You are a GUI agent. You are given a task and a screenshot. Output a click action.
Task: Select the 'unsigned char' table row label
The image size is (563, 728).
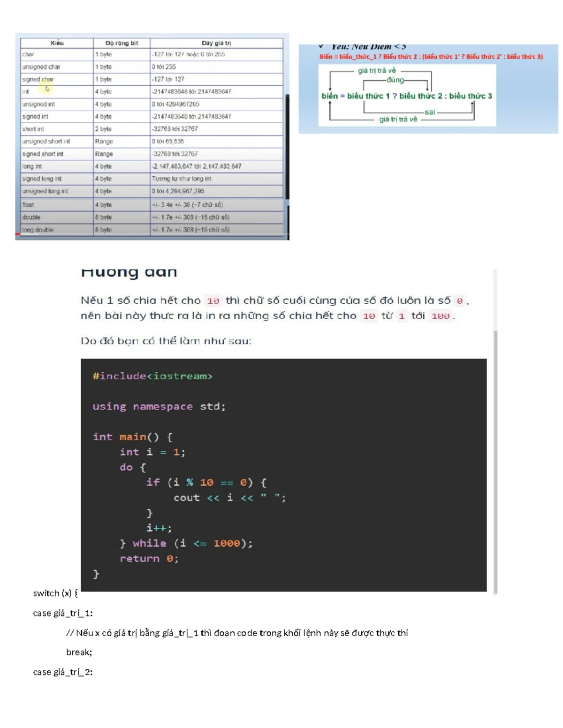41,67
